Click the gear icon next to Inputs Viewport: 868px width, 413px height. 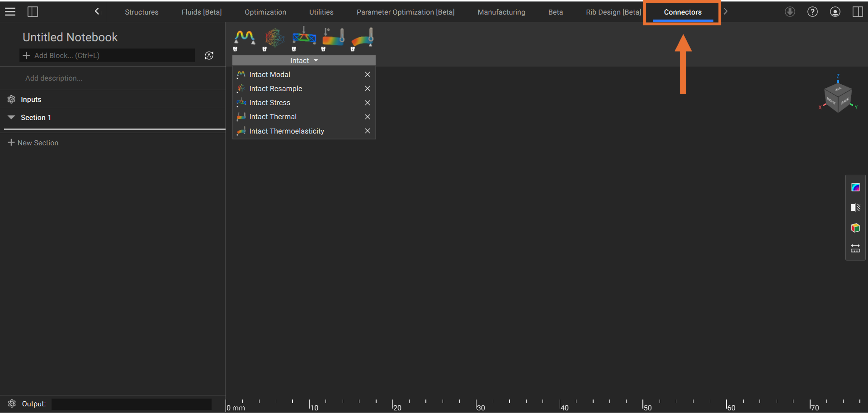11,99
